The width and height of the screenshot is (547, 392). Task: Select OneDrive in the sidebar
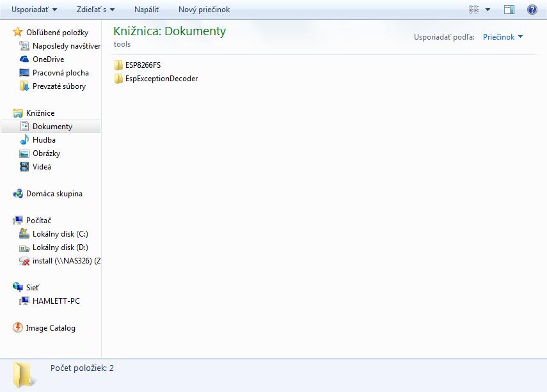(x=48, y=59)
